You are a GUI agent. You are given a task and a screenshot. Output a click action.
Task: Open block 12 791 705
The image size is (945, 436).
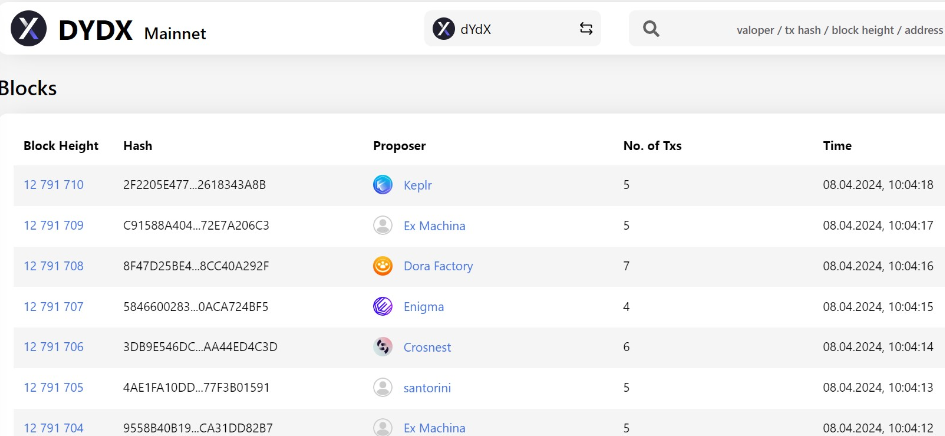pyautogui.click(x=54, y=387)
